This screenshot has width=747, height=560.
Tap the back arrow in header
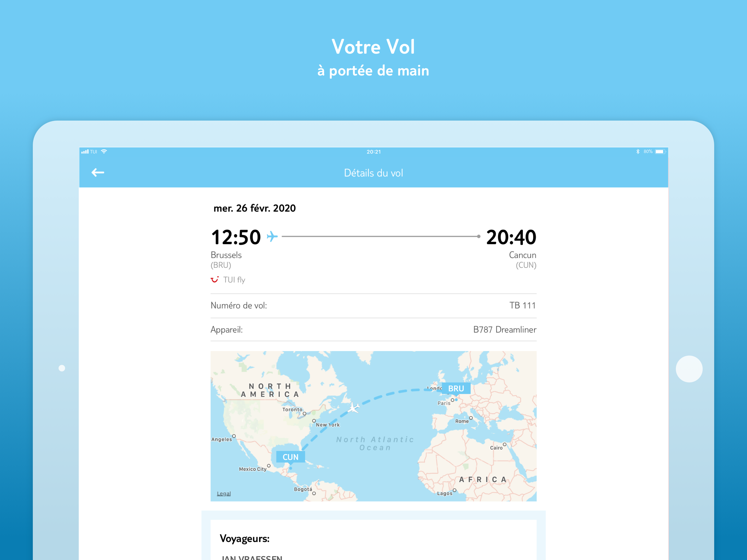[98, 173]
